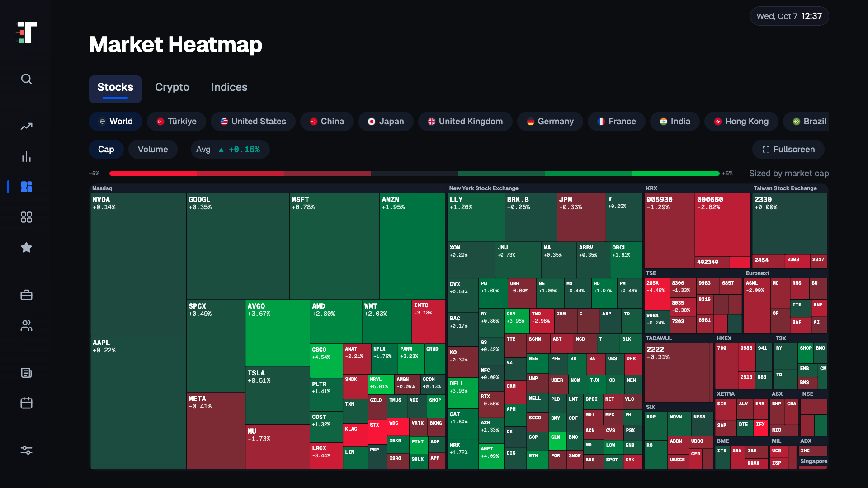868x488 pixels.
Task: Open the AMZN heatmap tile
Action: [413, 246]
